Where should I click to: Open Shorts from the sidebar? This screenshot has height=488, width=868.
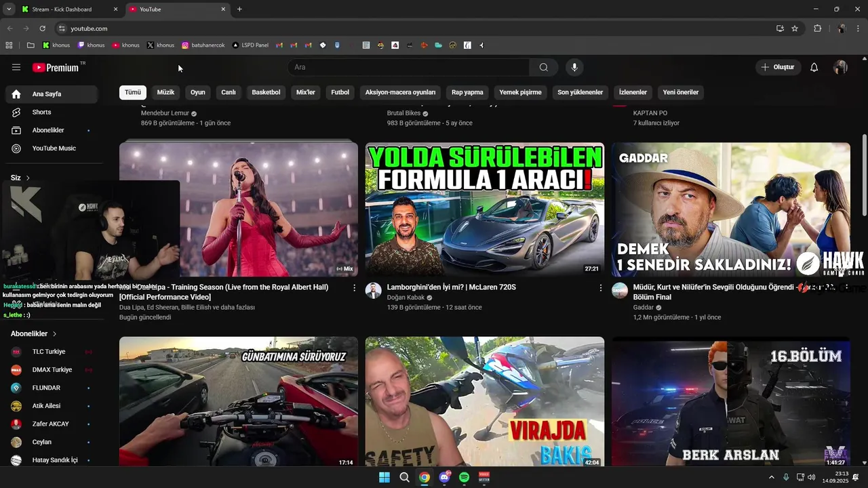(x=52, y=112)
